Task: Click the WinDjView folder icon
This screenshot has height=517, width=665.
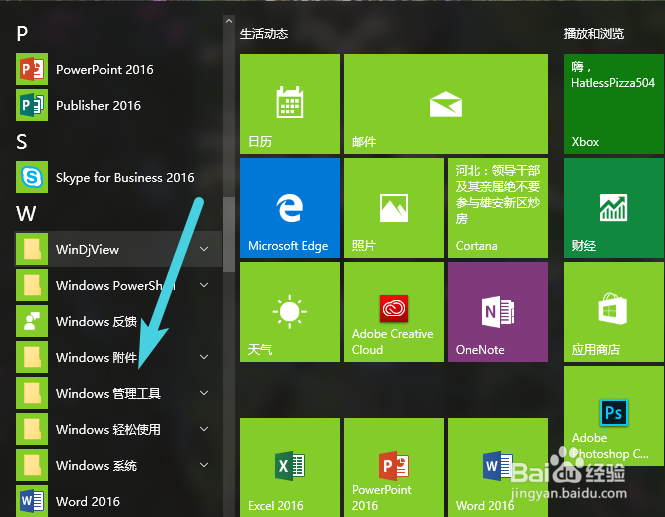Action: click(x=32, y=249)
